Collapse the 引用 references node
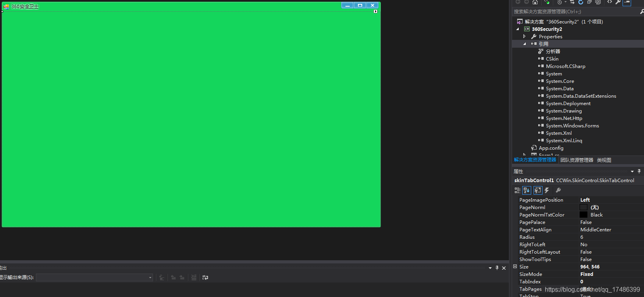This screenshot has width=644, height=297. [525, 44]
